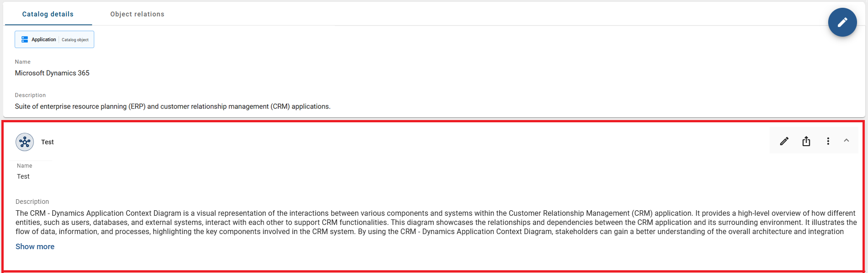Click the Microsoft Dynamics 365 name value
The width and height of the screenshot is (868, 273).
52,73
